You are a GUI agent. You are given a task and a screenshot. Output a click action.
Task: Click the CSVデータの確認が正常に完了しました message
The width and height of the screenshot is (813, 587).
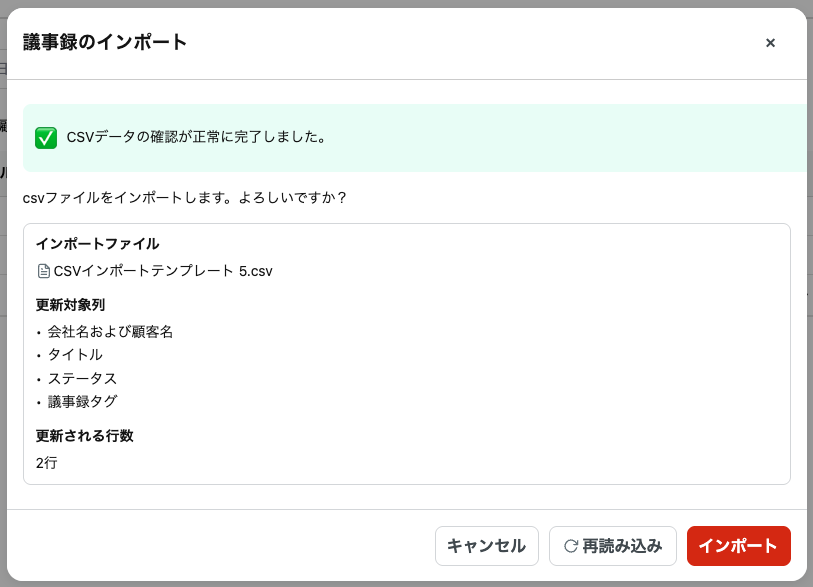197,137
